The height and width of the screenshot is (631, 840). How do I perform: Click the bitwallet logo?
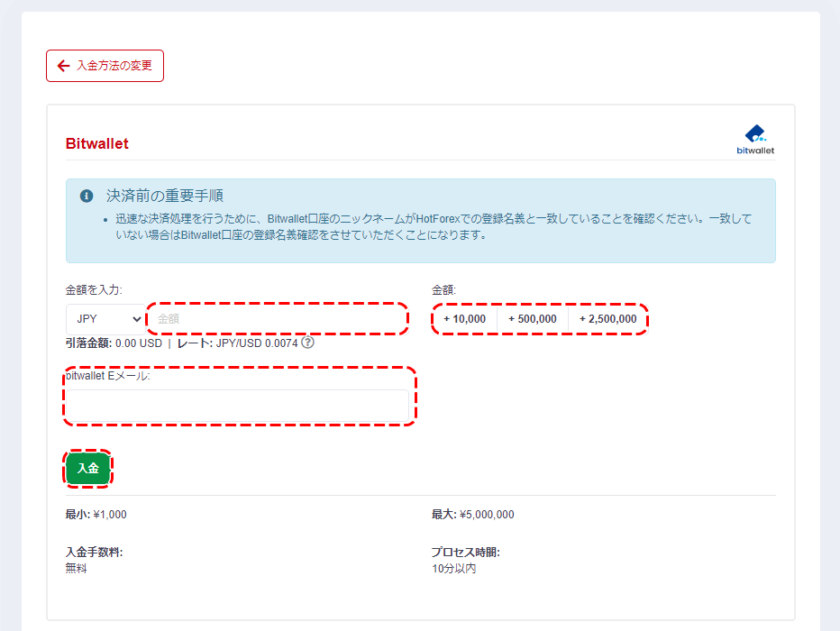point(755,140)
